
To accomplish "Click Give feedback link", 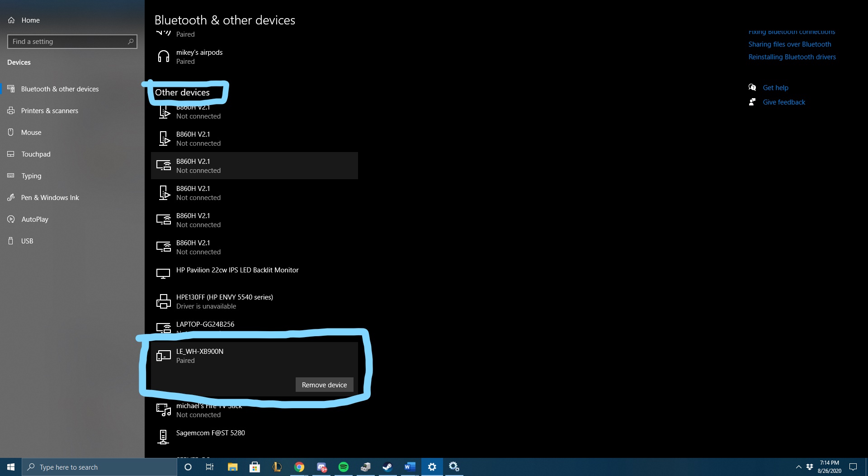I will coord(784,102).
